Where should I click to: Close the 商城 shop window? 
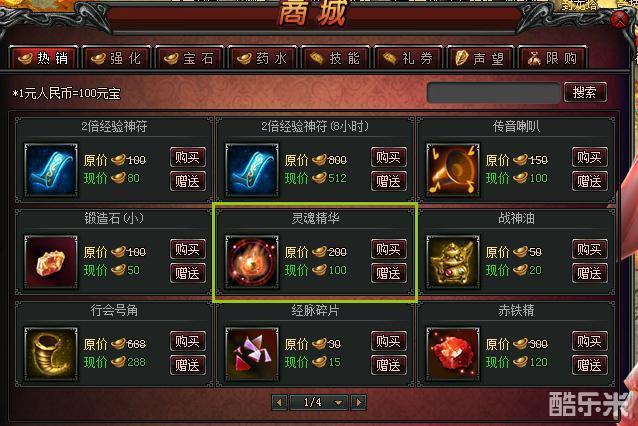coord(621,19)
